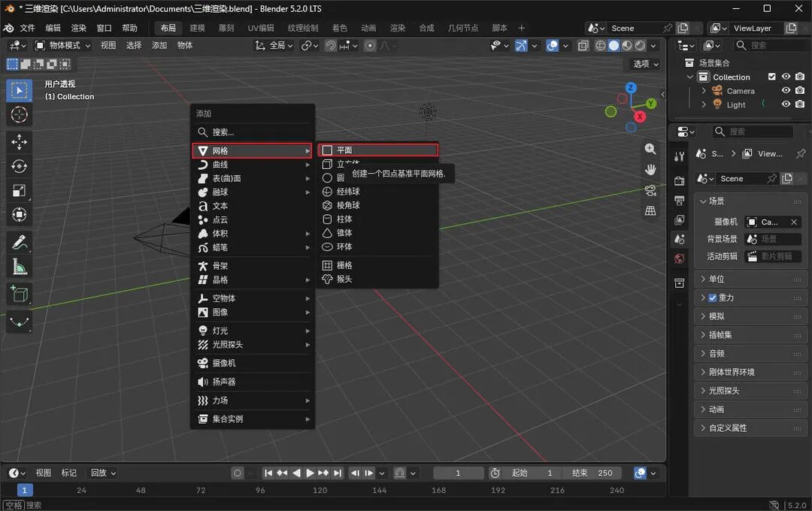Open the Tool properties tab icon
Screen dimensions: 812x511
(x=680, y=156)
